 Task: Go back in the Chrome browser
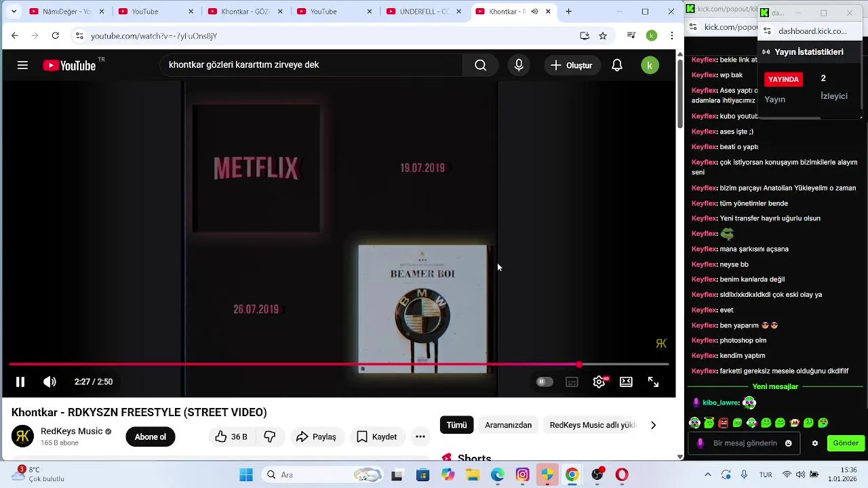click(x=15, y=35)
